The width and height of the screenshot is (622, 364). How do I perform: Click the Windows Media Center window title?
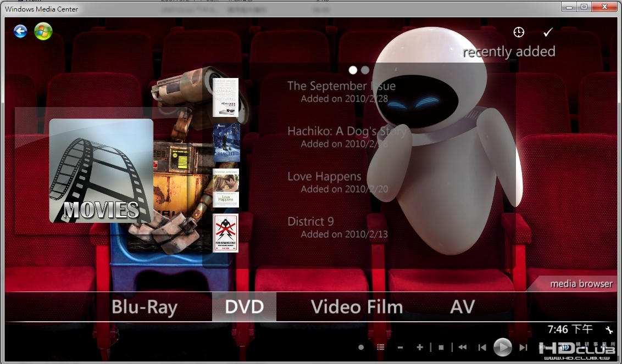pyautogui.click(x=41, y=9)
